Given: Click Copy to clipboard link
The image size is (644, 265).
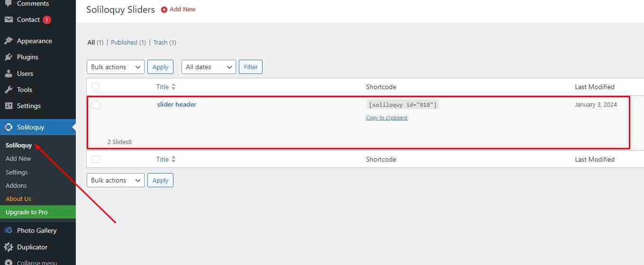Looking at the screenshot, I should (387, 118).
